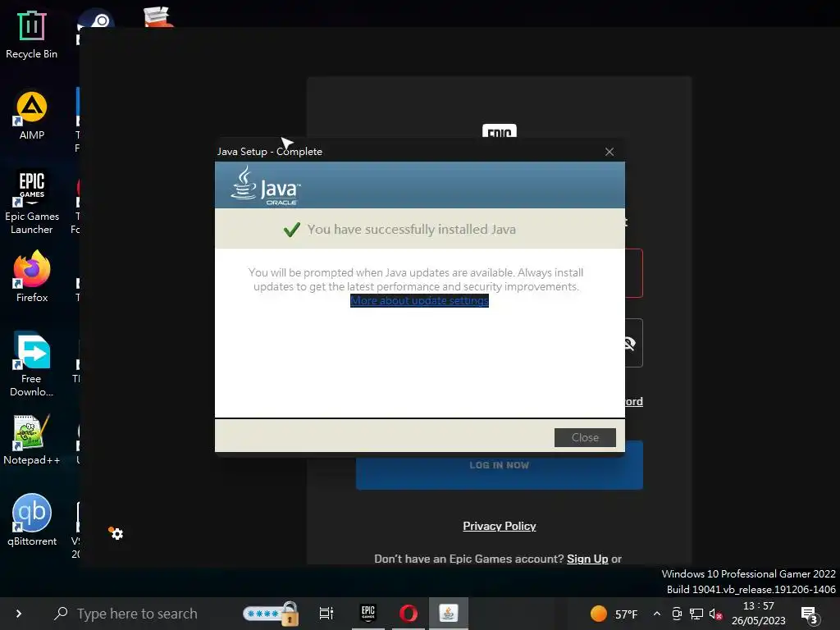Expand the taskbar left chevron

click(x=19, y=614)
